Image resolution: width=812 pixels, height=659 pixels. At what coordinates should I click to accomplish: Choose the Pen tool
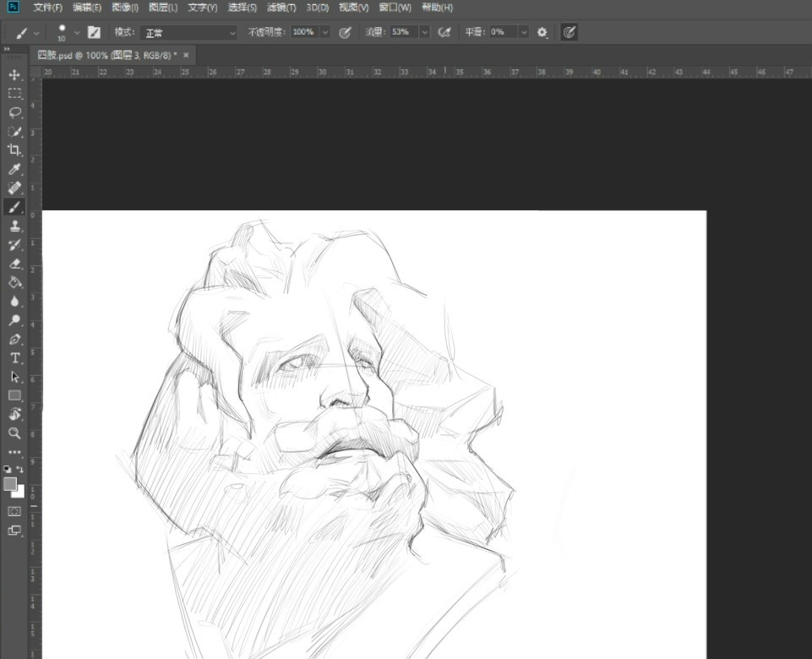click(14, 340)
